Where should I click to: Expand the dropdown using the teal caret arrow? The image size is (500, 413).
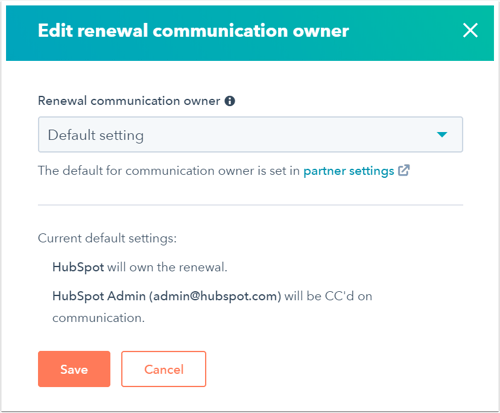coord(442,135)
